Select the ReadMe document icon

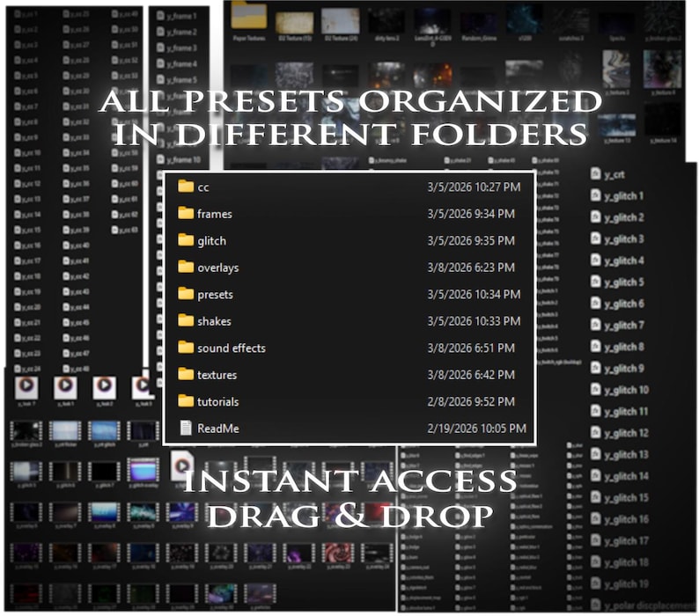(x=186, y=428)
